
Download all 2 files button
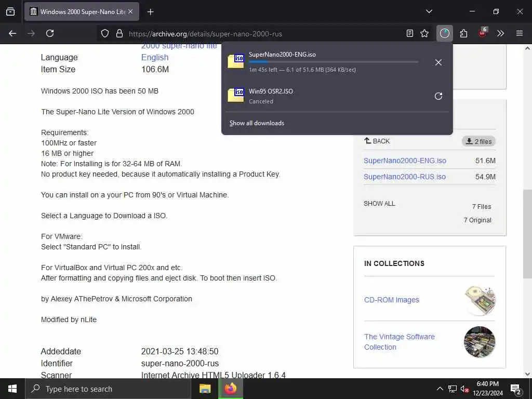[x=478, y=141]
